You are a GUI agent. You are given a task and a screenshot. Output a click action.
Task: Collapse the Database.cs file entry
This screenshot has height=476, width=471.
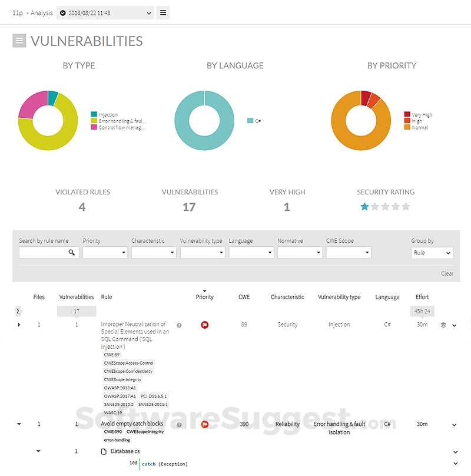(x=38, y=451)
